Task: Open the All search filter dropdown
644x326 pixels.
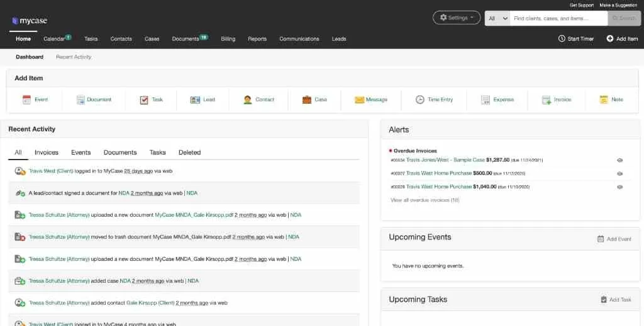Action: tap(497, 18)
